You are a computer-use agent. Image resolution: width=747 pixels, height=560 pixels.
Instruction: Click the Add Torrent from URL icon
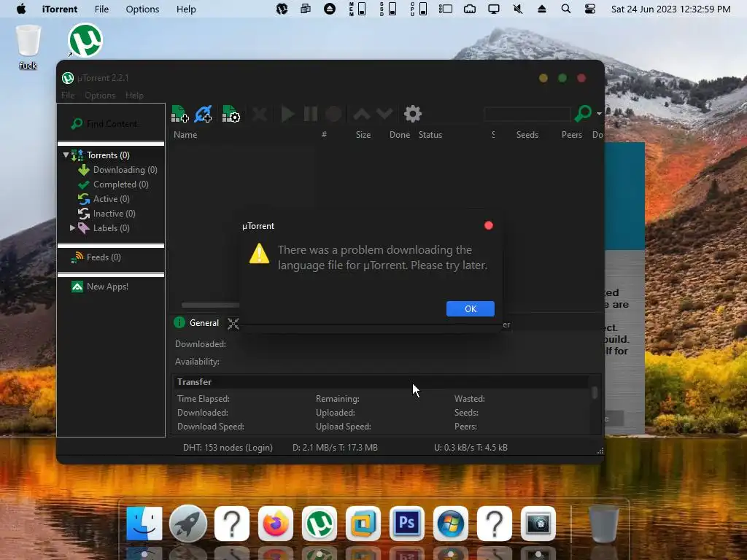pyautogui.click(x=204, y=114)
